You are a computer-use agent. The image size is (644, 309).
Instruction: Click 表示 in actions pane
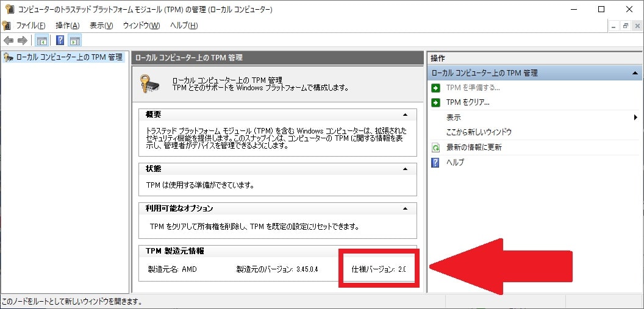454,118
